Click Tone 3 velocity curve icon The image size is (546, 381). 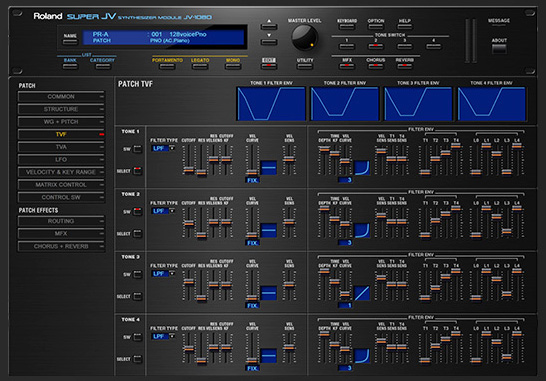[268, 293]
